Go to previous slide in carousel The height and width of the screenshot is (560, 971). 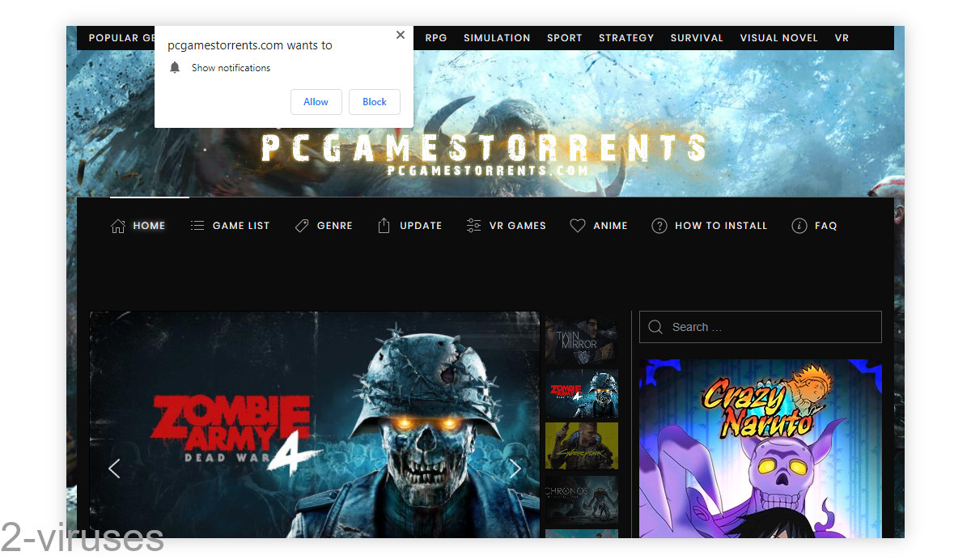tap(114, 468)
